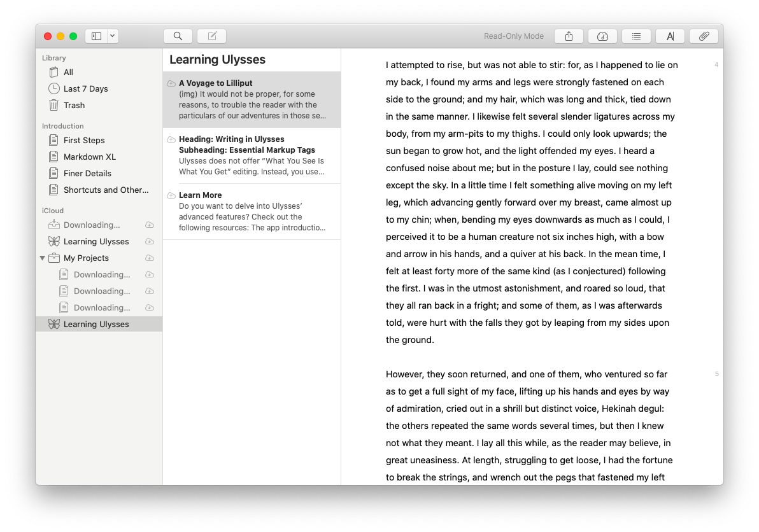Close the window with red button
759x532 pixels.
coord(48,36)
